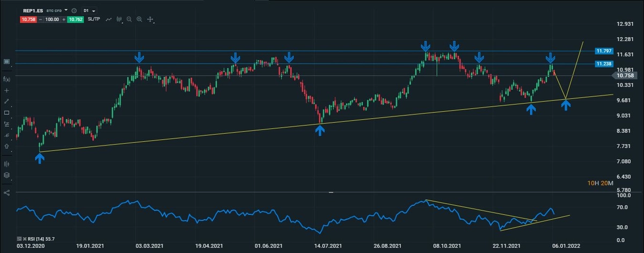Open the candlestick chart type icon
This screenshot has height=253, width=644.
(120, 19)
